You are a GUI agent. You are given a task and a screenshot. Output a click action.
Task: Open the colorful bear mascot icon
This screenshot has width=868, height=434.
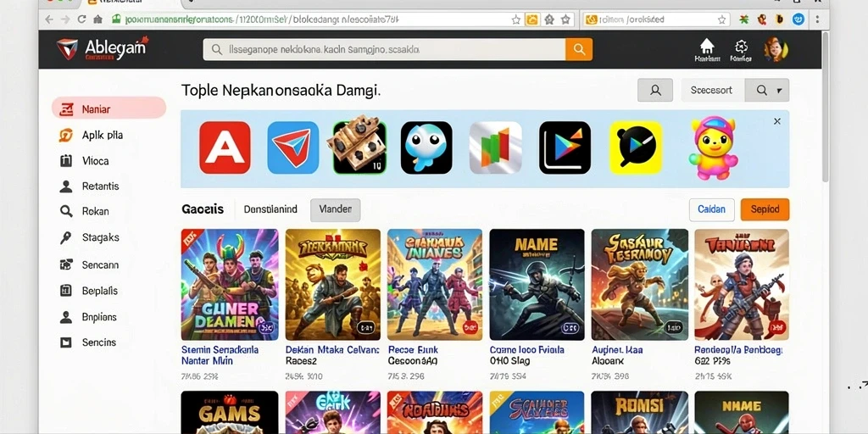(714, 147)
